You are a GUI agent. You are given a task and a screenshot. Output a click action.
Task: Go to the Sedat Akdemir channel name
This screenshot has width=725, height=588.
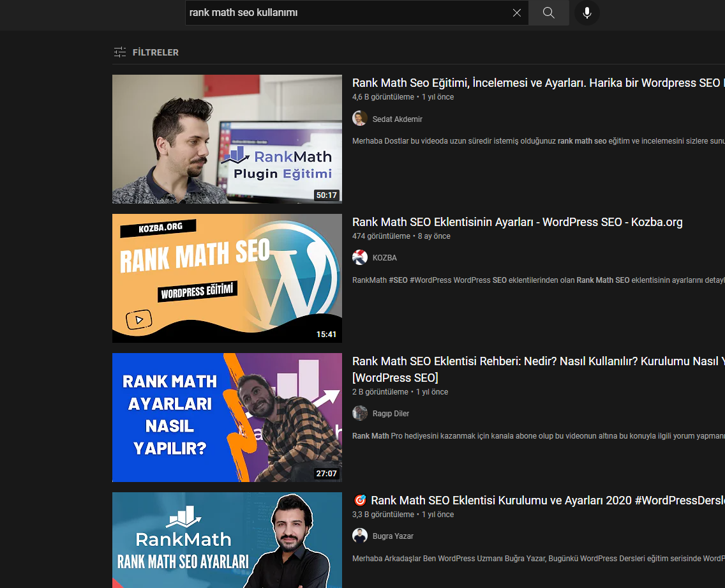(x=398, y=119)
